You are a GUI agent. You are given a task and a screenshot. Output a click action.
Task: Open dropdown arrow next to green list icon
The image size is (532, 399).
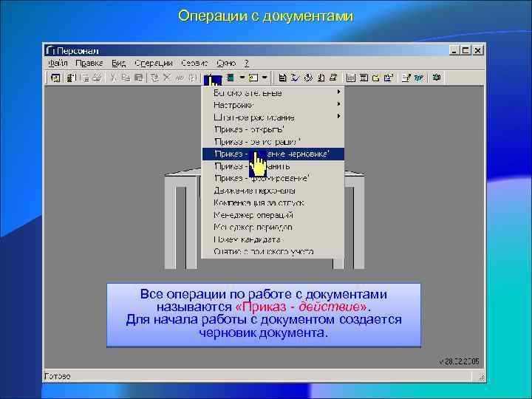(x=242, y=78)
